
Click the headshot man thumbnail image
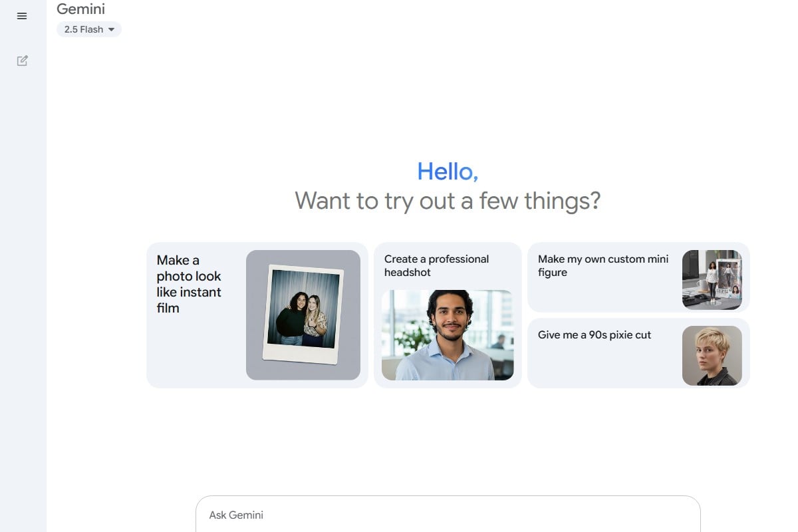click(x=448, y=335)
